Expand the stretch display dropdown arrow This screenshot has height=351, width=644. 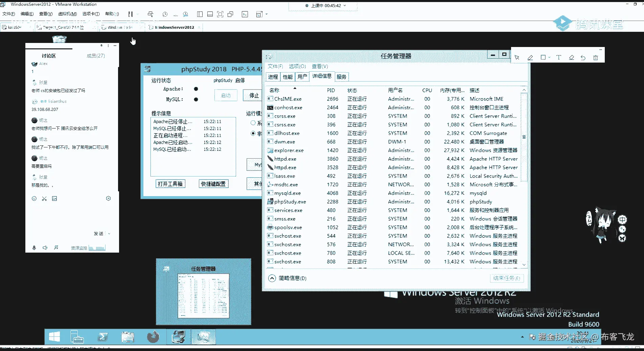pos(267,14)
